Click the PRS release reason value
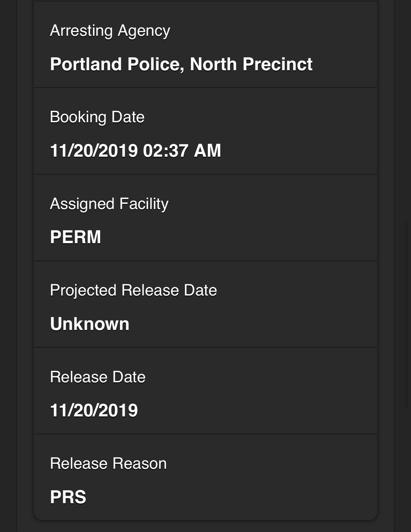The image size is (411, 532). 68,497
